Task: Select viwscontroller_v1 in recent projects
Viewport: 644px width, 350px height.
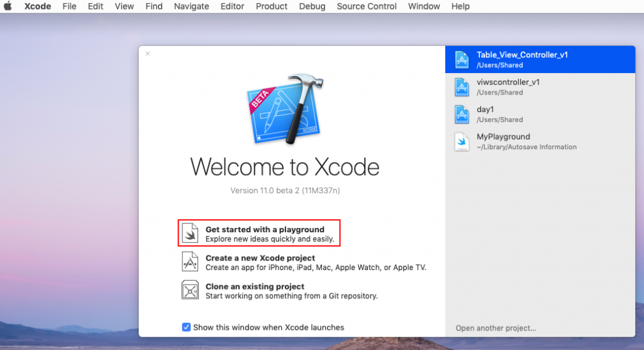Action: pyautogui.click(x=540, y=87)
